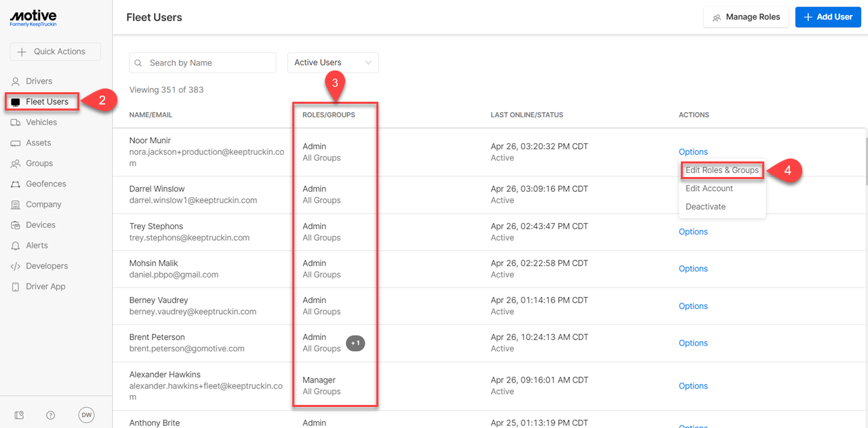Click the Drivers person icon in sidebar
868x428 pixels.
(16, 81)
